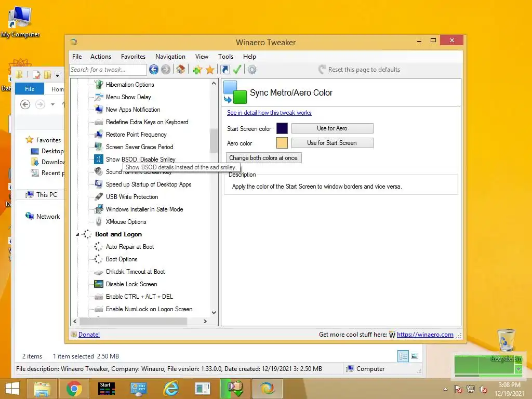
Task: Open settings via the gear icon in toolbar
Action: 252,70
